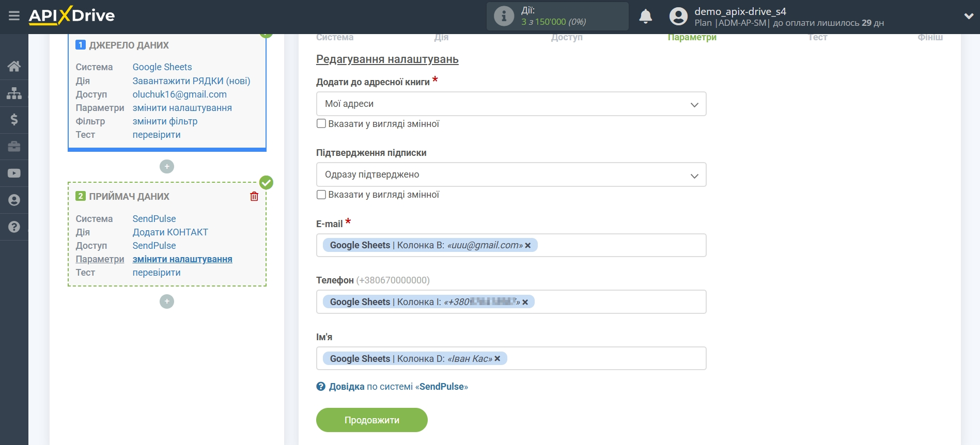
Task: Open oluchuk16@gmail.com access link
Action: pyautogui.click(x=179, y=94)
